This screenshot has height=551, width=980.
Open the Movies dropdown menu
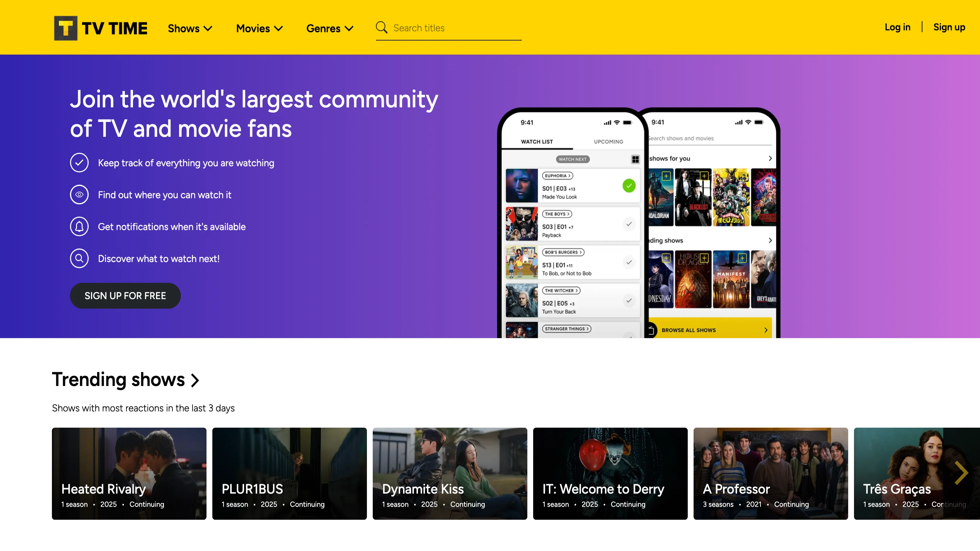pos(259,29)
